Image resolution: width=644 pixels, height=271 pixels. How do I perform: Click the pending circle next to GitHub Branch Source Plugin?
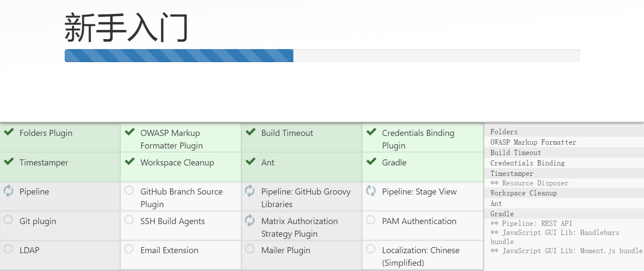coord(129,190)
